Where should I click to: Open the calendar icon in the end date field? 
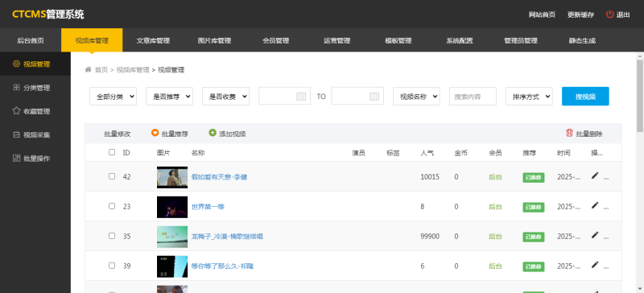point(374,97)
